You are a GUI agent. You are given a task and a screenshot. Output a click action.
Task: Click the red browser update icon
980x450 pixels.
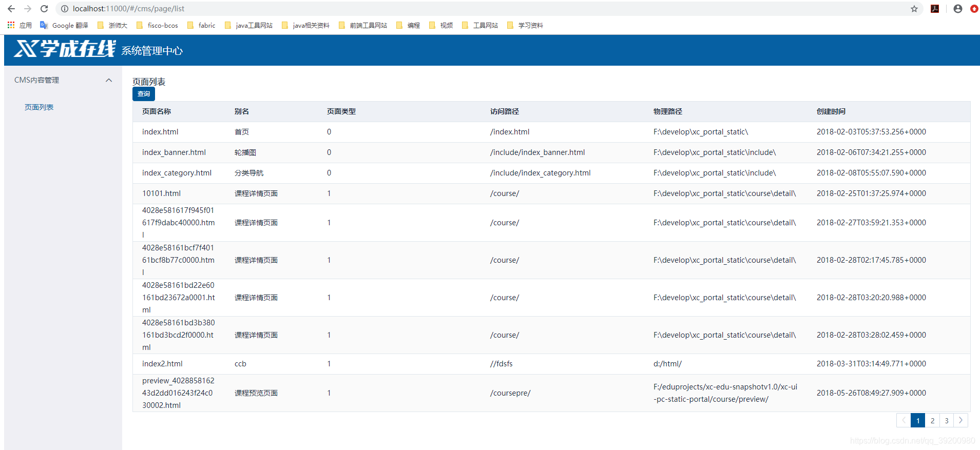point(974,9)
